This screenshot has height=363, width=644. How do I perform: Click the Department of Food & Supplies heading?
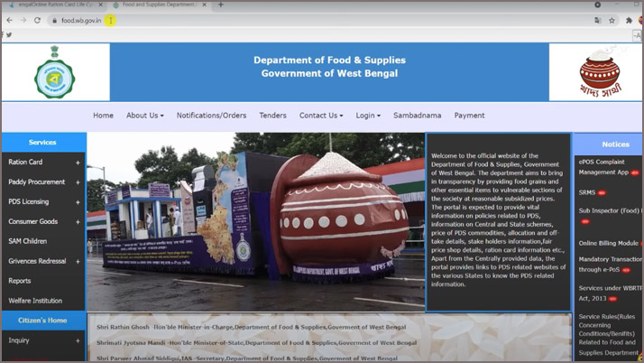[x=329, y=60]
